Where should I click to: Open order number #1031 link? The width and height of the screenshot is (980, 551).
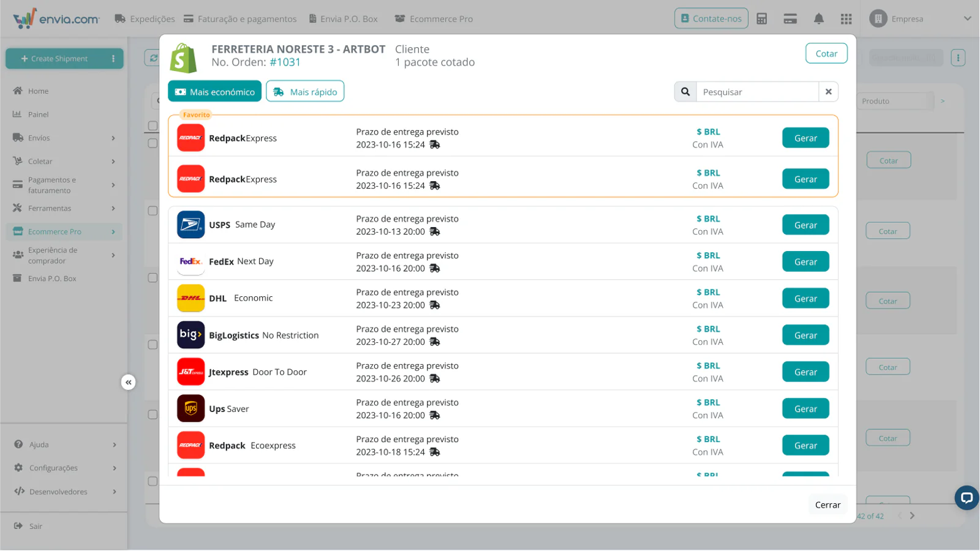click(285, 62)
